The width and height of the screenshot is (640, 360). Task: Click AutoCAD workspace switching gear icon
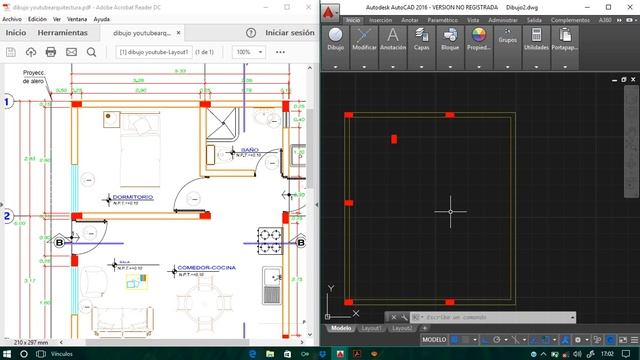pos(578,340)
